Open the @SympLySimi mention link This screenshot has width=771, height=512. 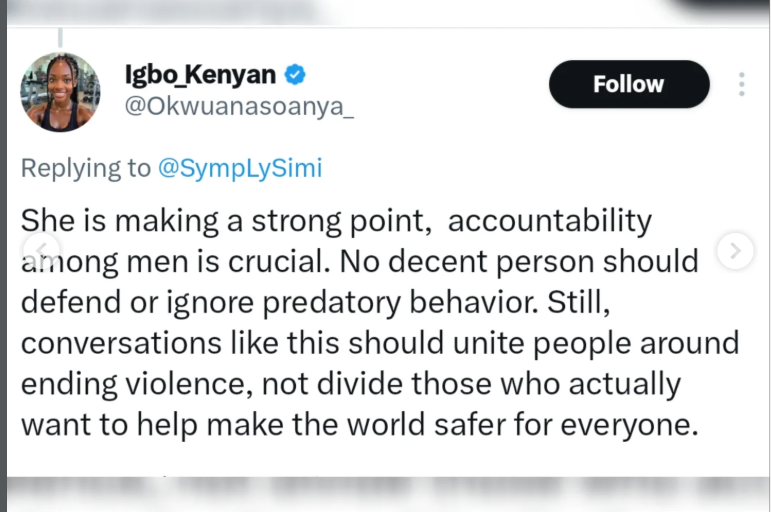[240, 167]
